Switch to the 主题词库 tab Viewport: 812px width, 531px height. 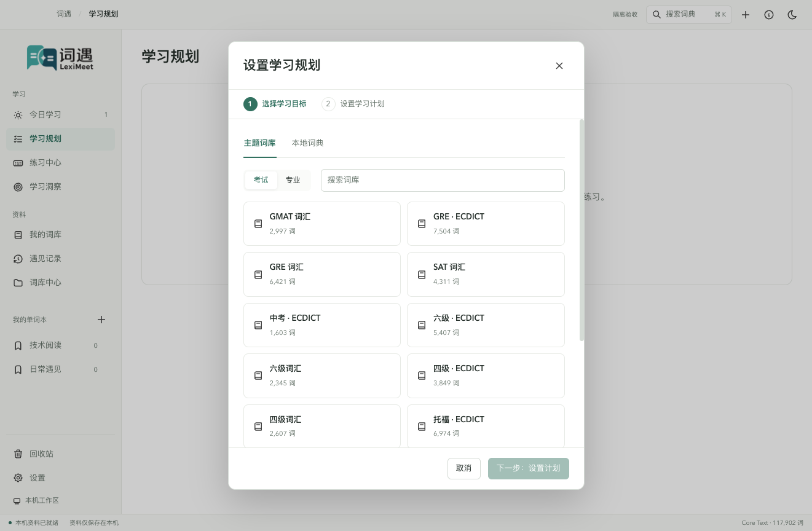coord(260,143)
